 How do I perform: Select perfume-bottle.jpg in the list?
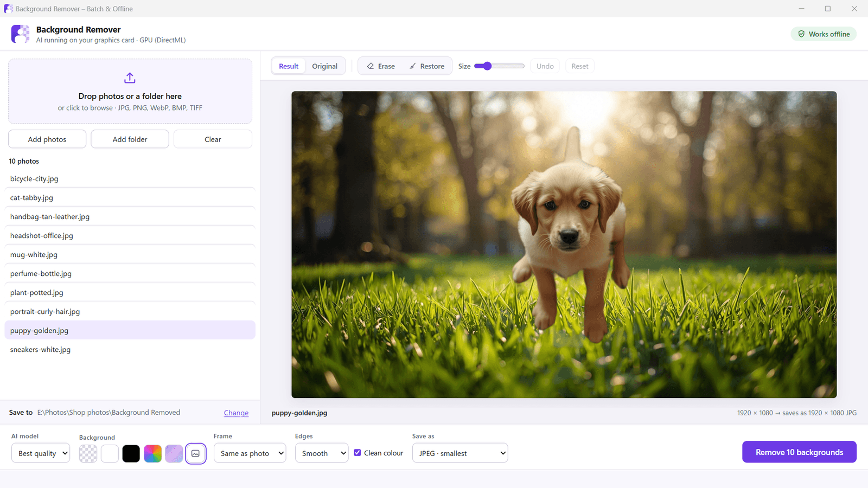130,273
